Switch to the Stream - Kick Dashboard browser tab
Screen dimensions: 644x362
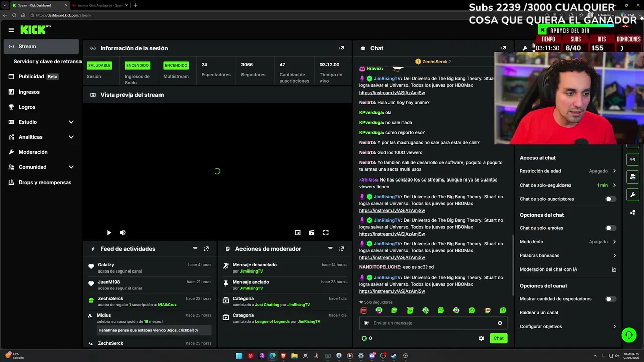[39, 5]
